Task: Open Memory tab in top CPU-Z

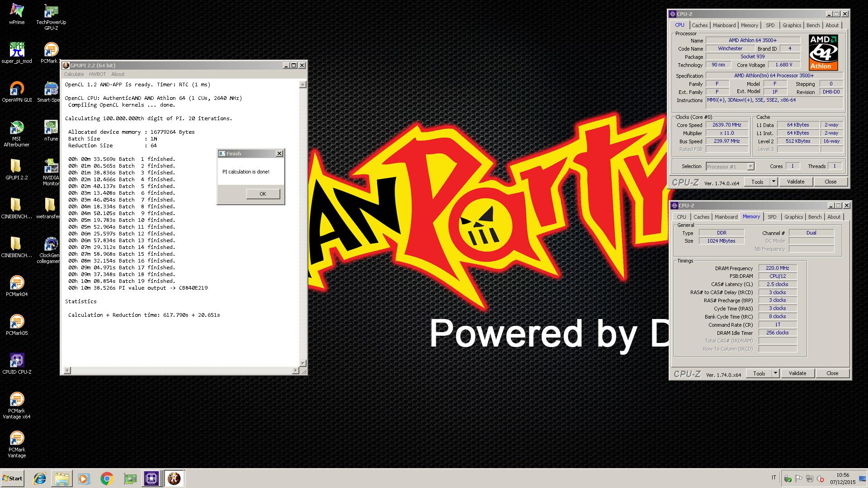Action: coord(749,25)
